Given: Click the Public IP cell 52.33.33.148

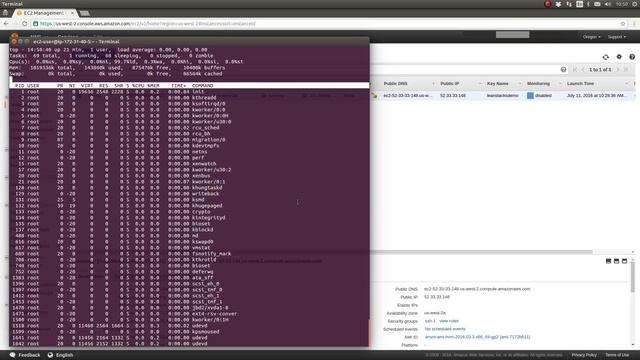Looking at the screenshot, I should tap(453, 96).
